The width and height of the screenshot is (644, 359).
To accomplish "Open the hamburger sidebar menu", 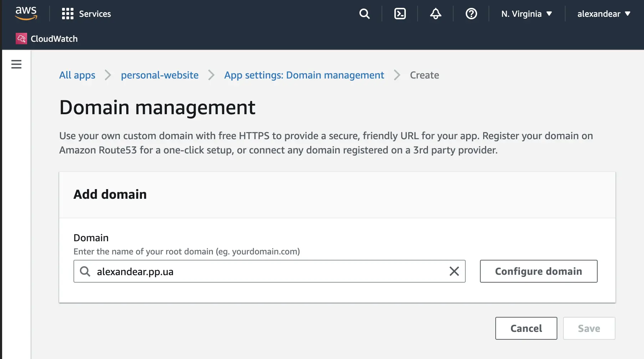I will [x=16, y=64].
